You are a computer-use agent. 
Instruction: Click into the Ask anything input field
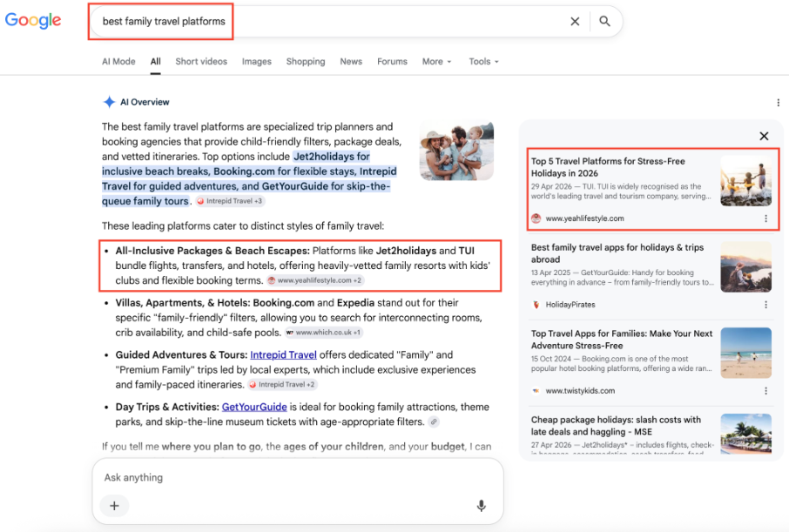click(297, 477)
